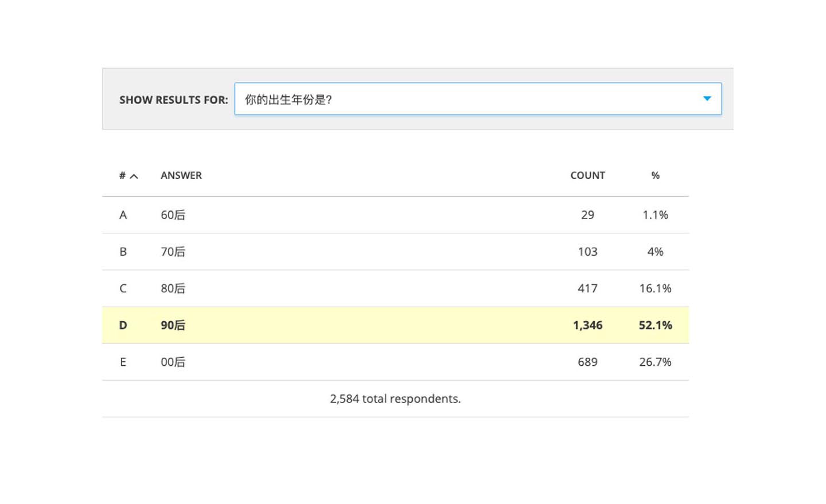
Task: Sort by the # column caret
Action: 134,176
